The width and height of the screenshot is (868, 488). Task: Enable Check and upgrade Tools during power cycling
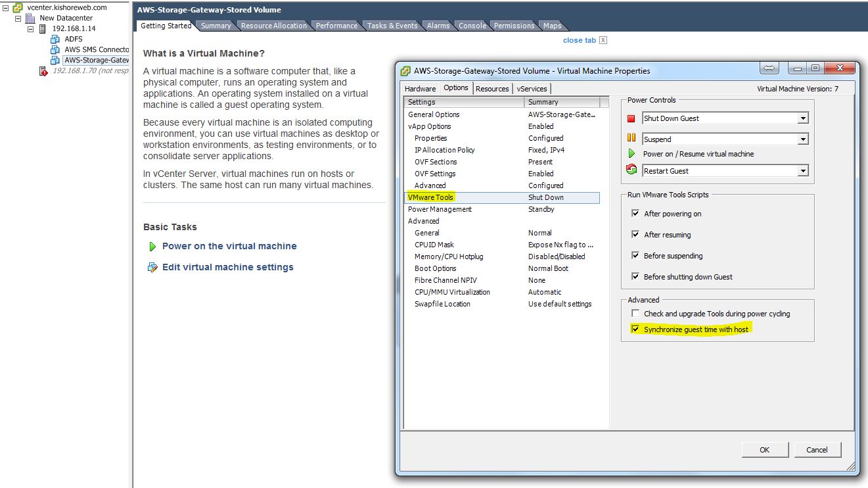click(x=635, y=314)
